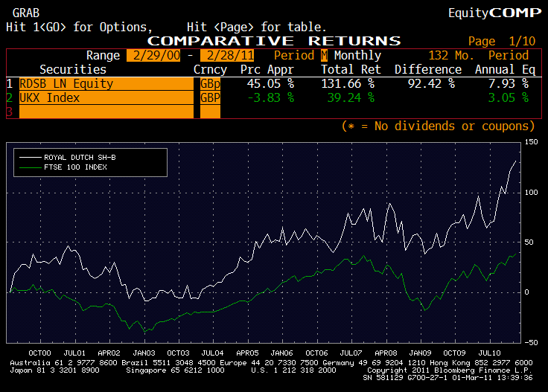Click the OCT06 x-axis date label
The height and width of the screenshot is (392, 548).
coord(316,353)
